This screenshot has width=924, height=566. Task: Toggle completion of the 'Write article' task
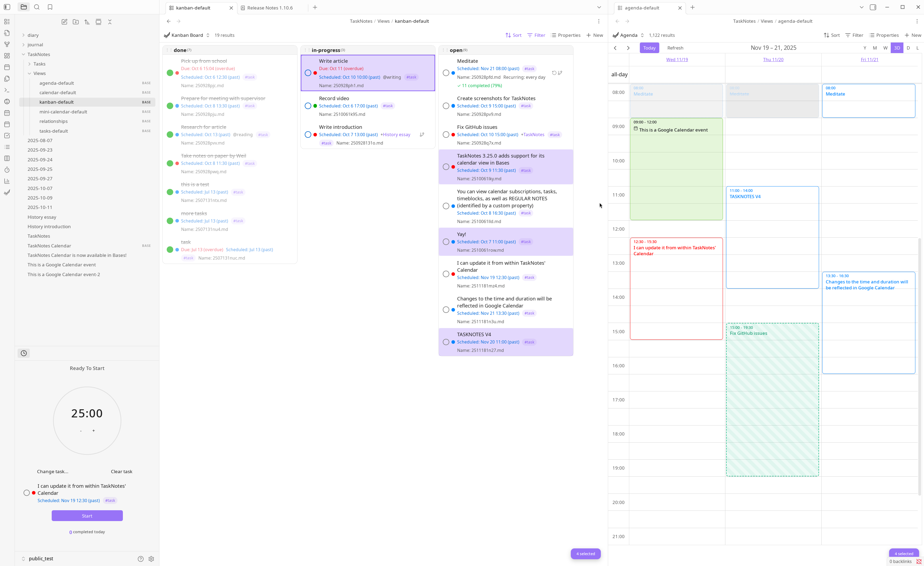pos(307,72)
